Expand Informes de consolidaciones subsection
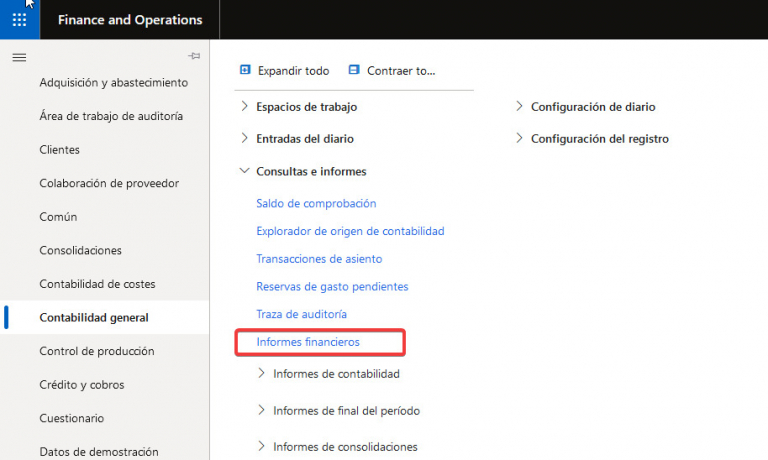The image size is (768, 460). pos(262,446)
